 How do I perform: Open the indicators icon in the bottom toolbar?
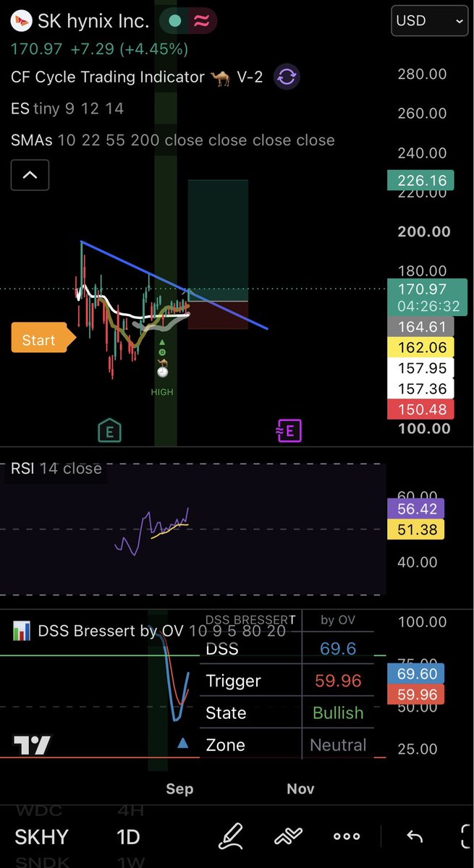tap(288, 836)
